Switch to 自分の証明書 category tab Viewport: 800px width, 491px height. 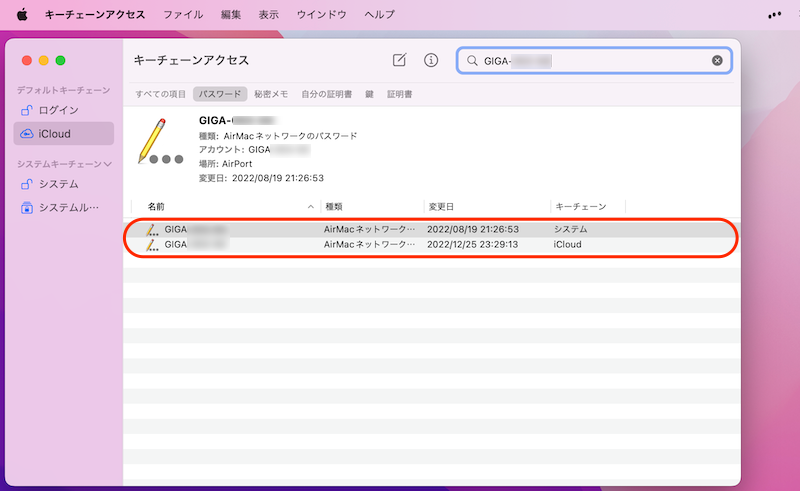pyautogui.click(x=326, y=94)
